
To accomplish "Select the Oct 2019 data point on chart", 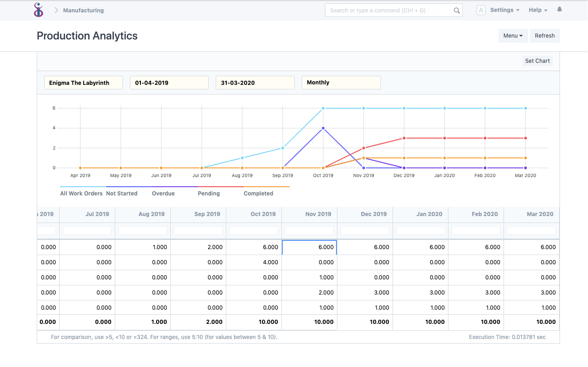I will [323, 108].
